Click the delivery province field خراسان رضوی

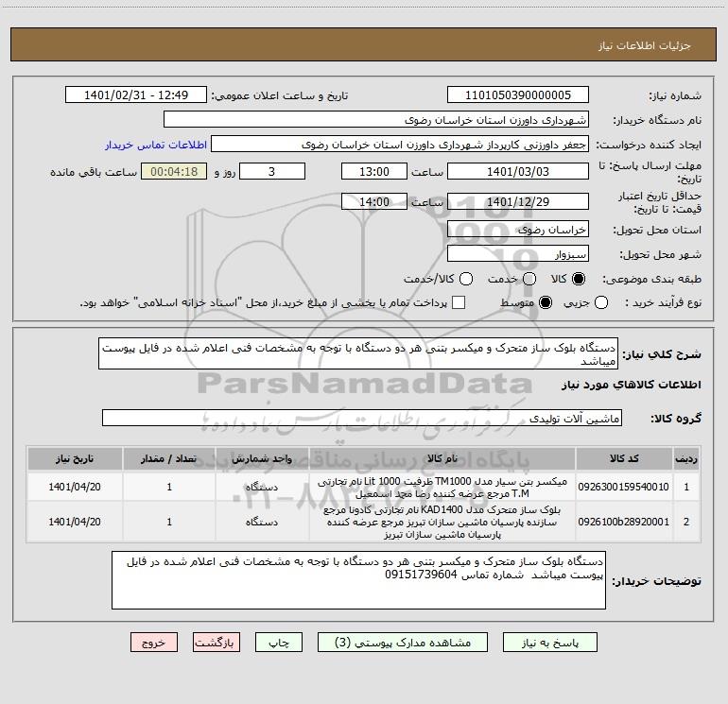pos(518,230)
